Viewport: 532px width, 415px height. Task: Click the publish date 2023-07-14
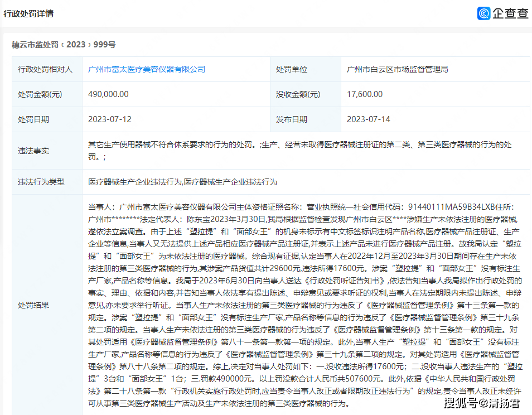pyautogui.click(x=368, y=119)
